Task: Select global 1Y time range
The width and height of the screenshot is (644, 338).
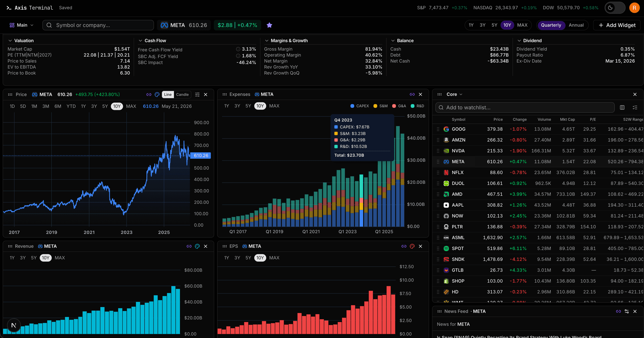Action: point(471,25)
